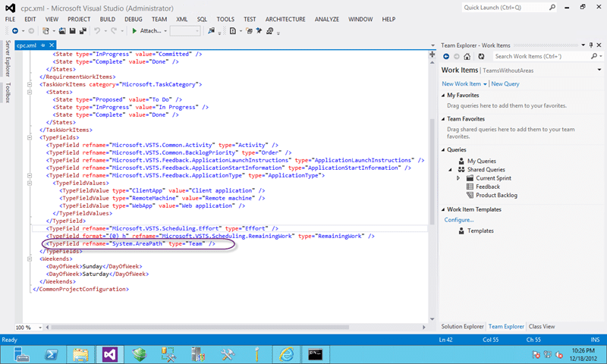Collapse the Shared Queries node
This screenshot has width=607, height=364.
click(x=450, y=170)
